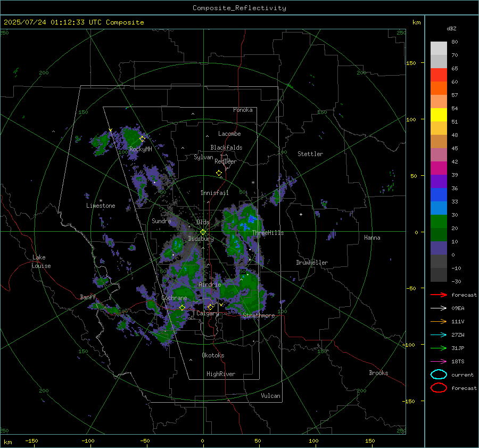This screenshot has height=448, width=479.
Task: Click the orange 111V arrow in legend
Action: [x=439, y=321]
